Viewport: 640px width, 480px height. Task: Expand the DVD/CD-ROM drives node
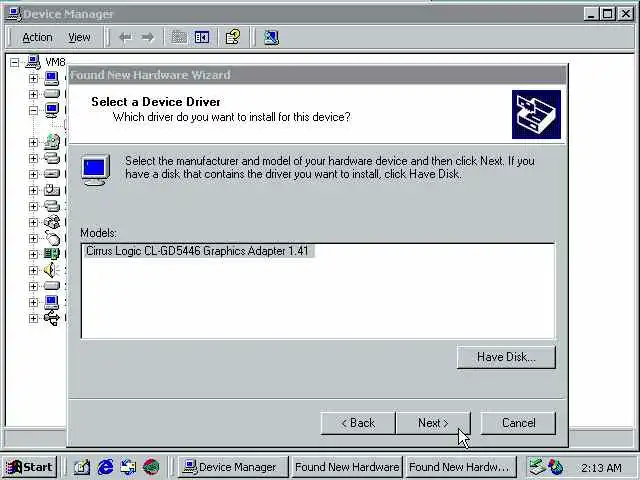33,142
